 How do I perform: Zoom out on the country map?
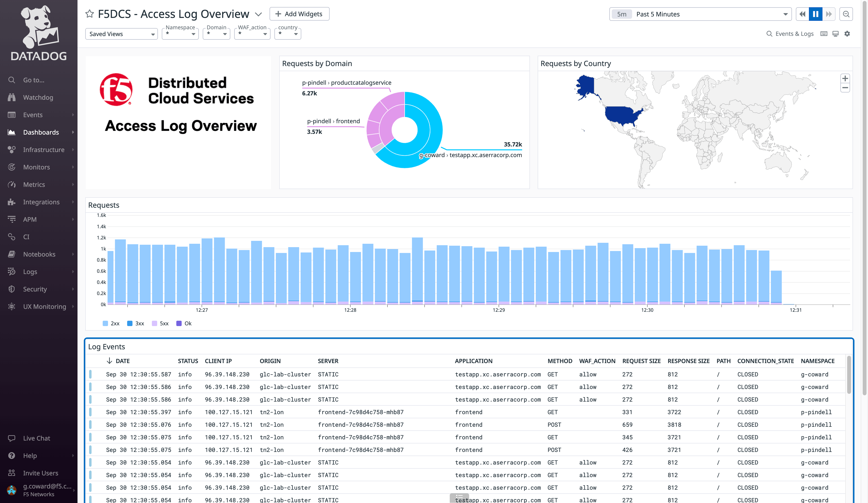click(x=845, y=88)
